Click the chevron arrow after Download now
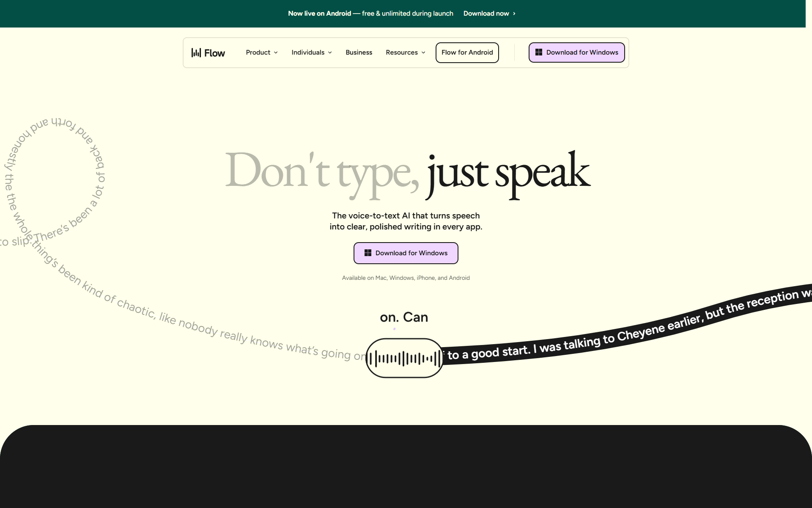Viewport: 812px width, 508px height. click(x=514, y=14)
